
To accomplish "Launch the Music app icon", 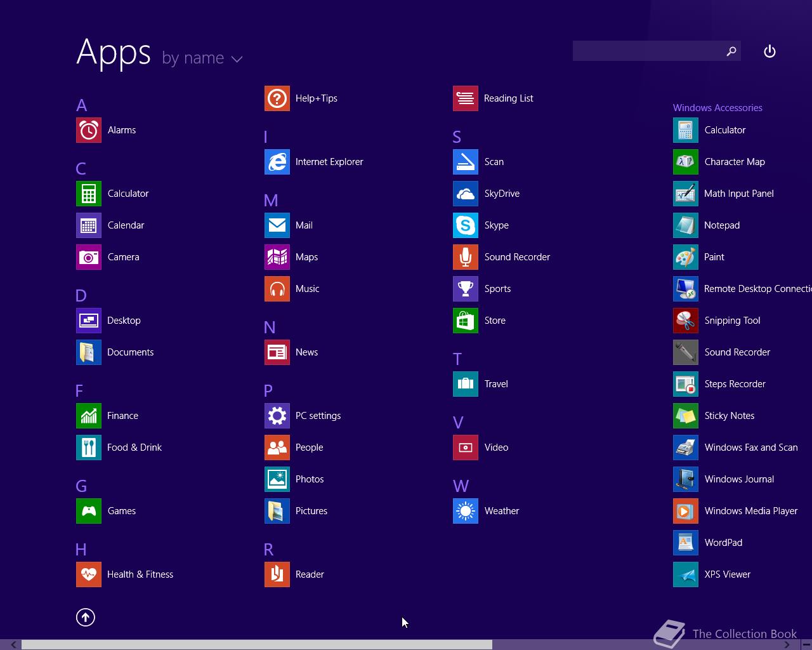I will [x=277, y=289].
